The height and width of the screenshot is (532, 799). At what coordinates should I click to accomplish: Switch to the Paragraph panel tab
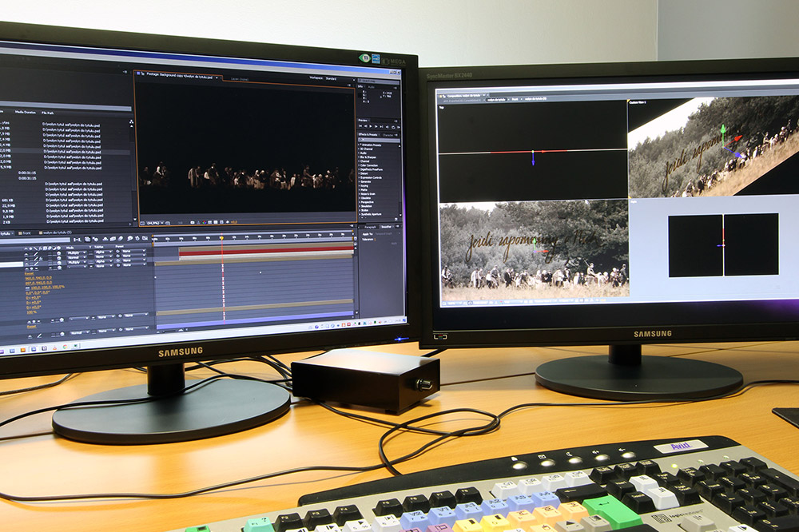pos(371,227)
